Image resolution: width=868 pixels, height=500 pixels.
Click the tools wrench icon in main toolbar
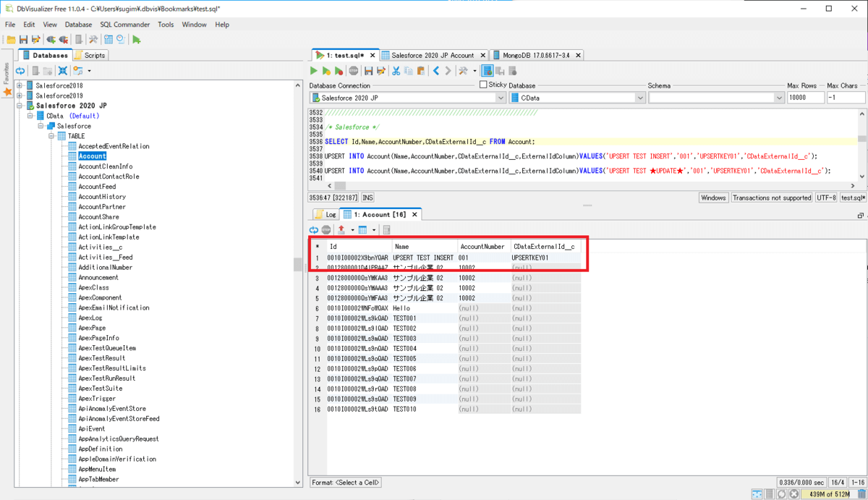pos(93,40)
